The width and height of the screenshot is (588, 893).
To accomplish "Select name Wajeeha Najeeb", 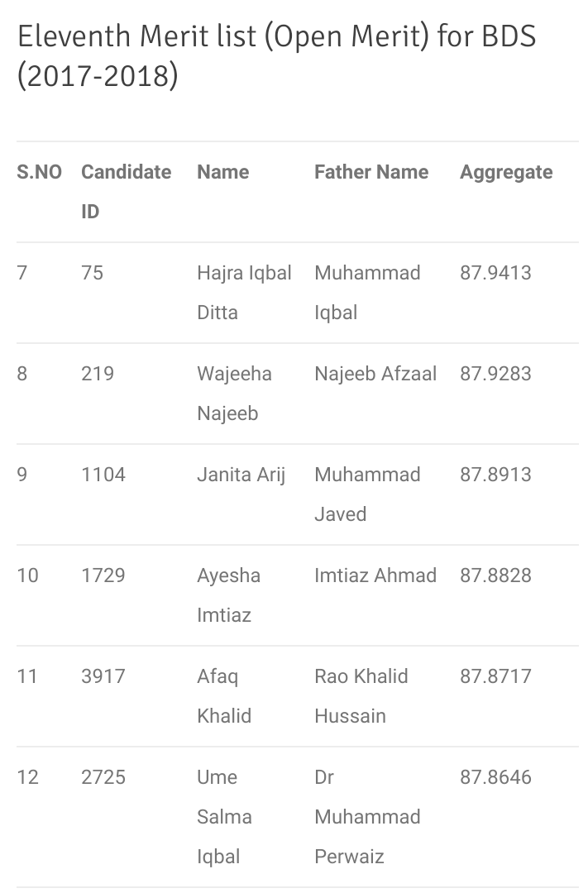I will click(234, 393).
